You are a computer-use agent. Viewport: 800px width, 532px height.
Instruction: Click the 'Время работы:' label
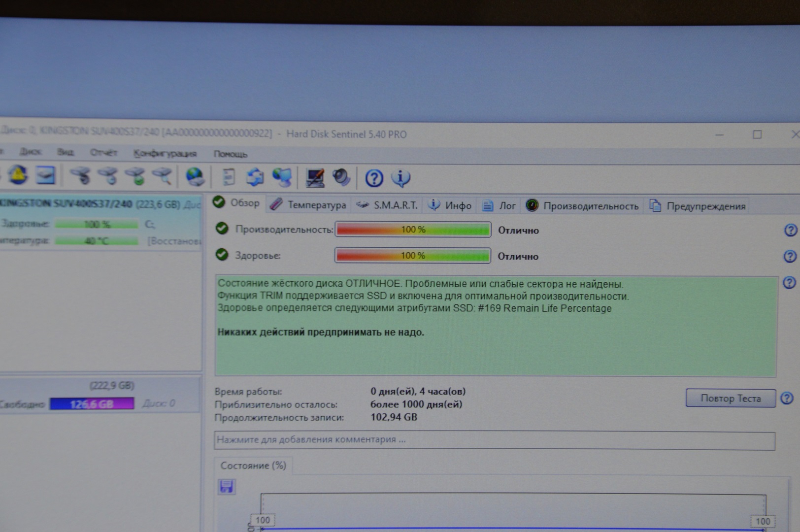248,392
